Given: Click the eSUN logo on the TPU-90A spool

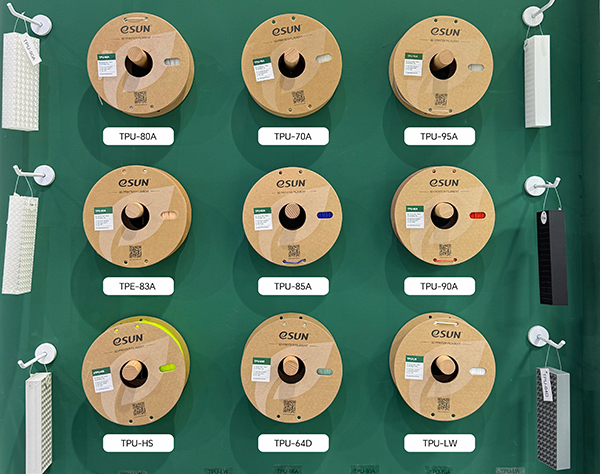Looking at the screenshot, I should 444,182.
